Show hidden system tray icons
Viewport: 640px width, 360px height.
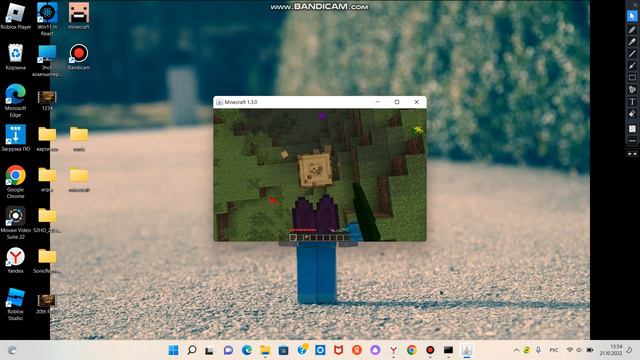pos(516,350)
